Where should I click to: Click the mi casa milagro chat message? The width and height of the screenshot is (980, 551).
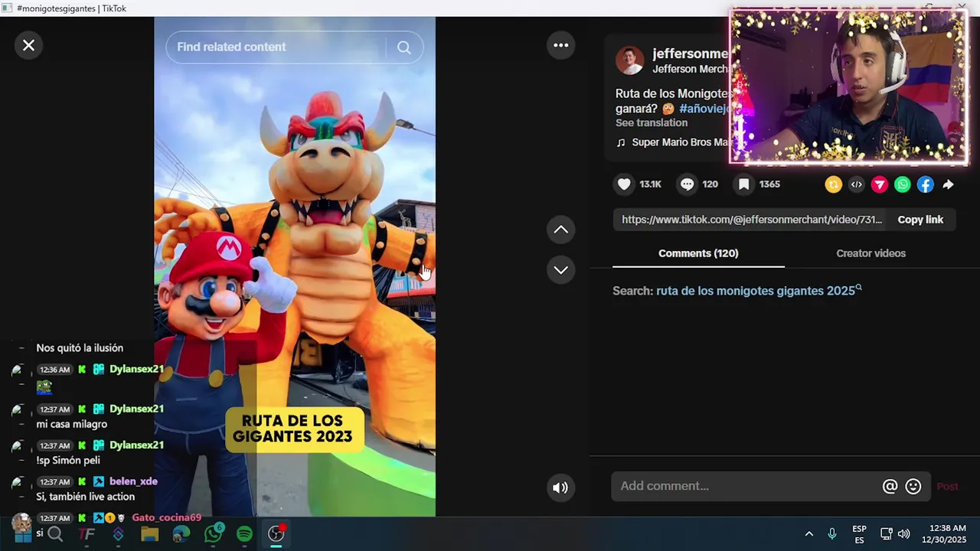tap(72, 425)
